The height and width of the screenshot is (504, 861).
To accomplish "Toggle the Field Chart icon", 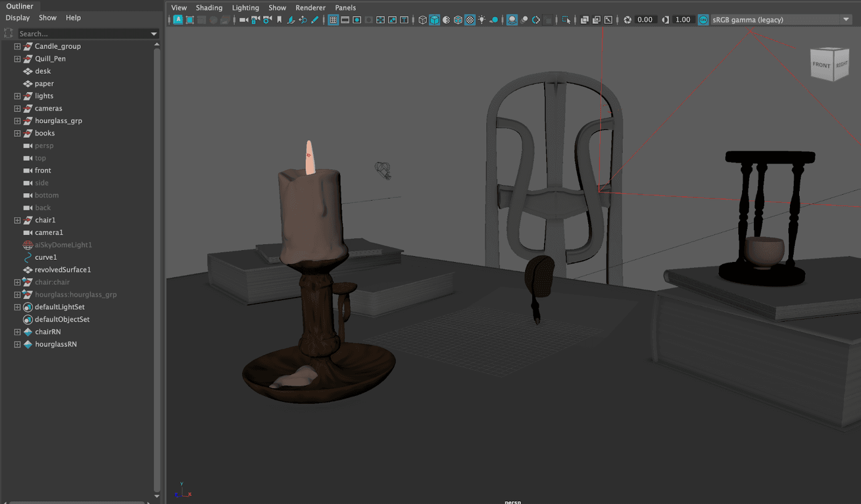I will coord(380,20).
